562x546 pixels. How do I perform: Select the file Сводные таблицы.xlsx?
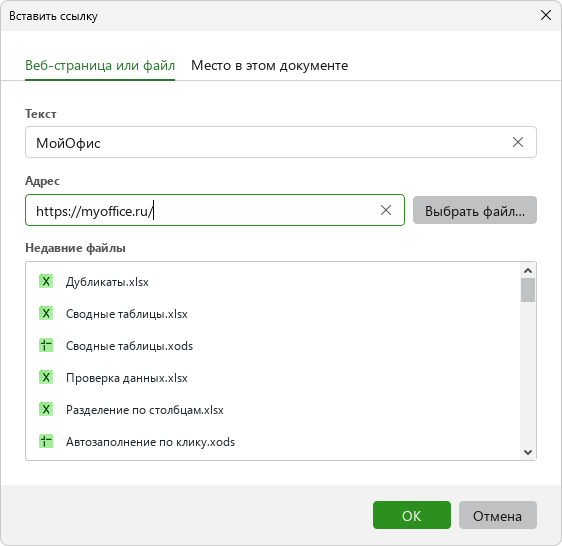[x=273, y=314]
